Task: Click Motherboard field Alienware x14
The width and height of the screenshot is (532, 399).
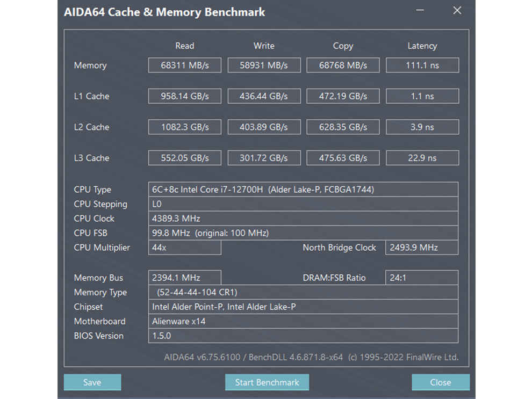Action: [303, 321]
